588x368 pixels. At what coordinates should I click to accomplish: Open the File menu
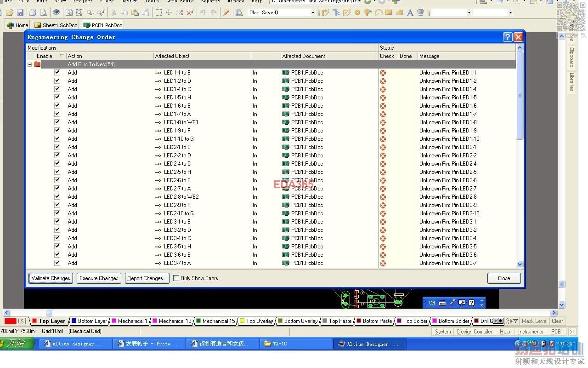tap(23, 2)
